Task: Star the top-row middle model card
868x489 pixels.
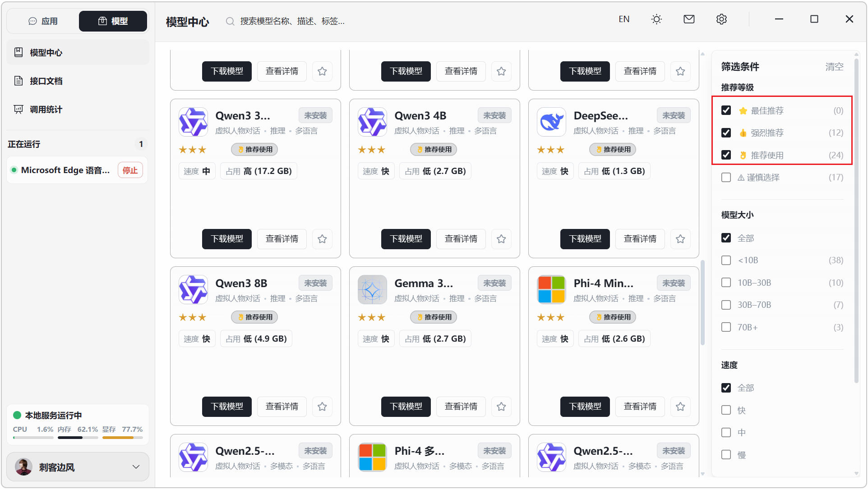Action: [501, 71]
